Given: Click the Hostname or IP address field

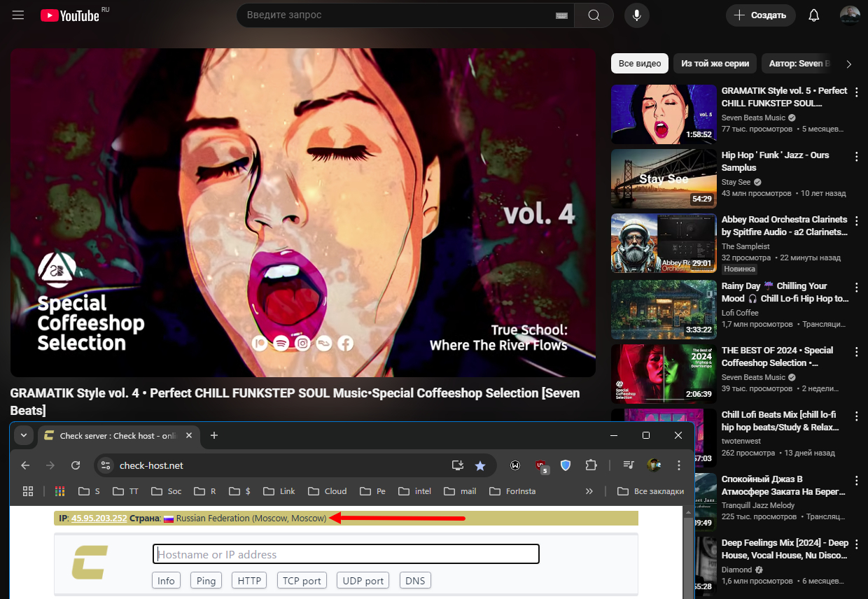Looking at the screenshot, I should tap(346, 554).
